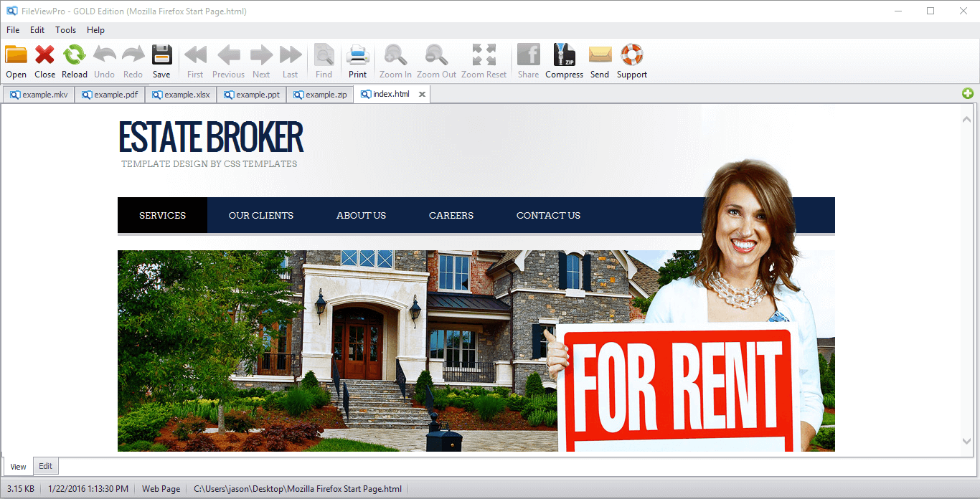
Task: Open the Find tool
Action: (x=324, y=55)
